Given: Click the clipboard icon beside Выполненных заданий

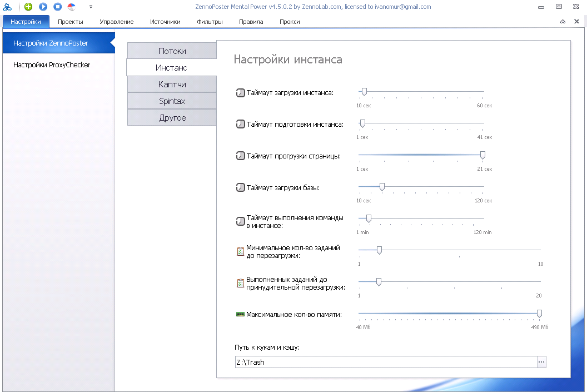Looking at the screenshot, I should coord(240,284).
